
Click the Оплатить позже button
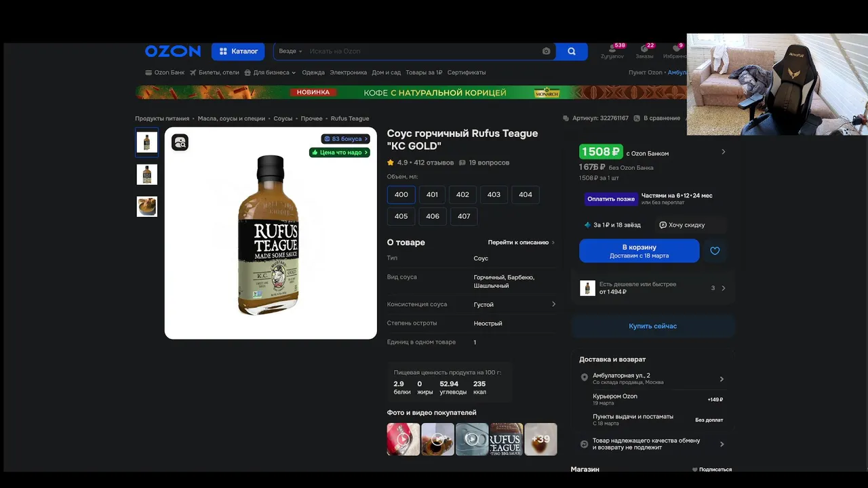(x=611, y=199)
